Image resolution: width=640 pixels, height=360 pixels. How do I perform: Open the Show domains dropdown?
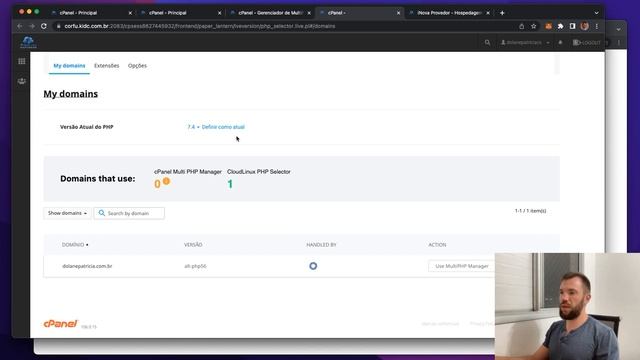point(67,213)
